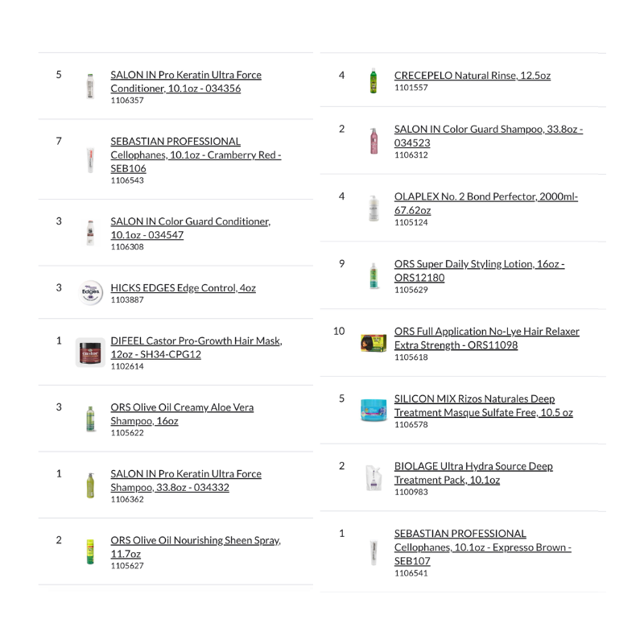Image resolution: width=644 pixels, height=644 pixels.
Task: Click the ORS Olive Oil Sheen Spray can image
Action: click(90, 551)
